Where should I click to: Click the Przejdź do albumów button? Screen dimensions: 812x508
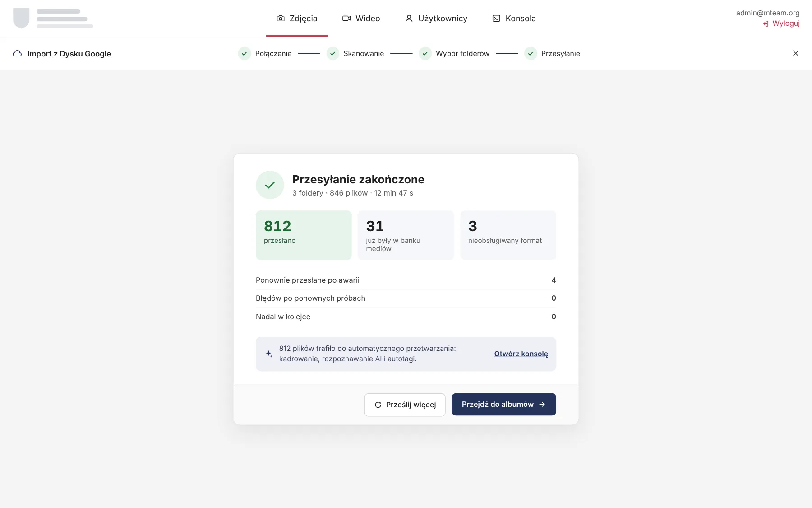(503, 405)
